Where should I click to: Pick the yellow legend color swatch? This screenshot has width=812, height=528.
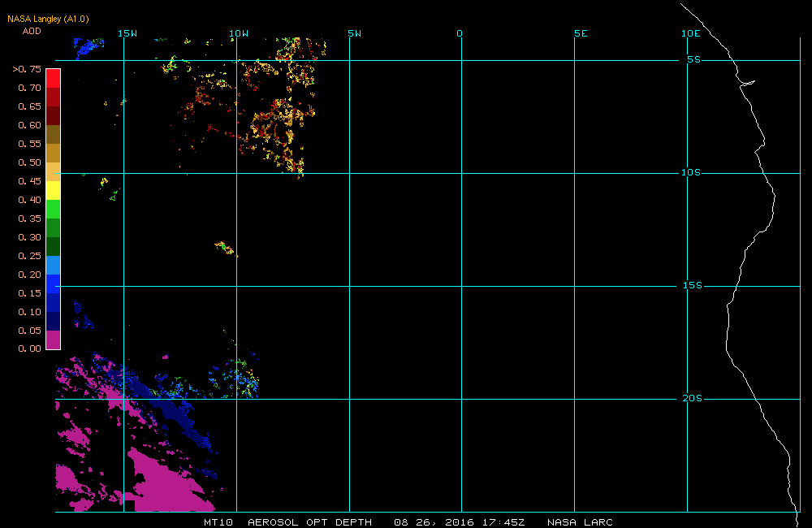(53, 190)
